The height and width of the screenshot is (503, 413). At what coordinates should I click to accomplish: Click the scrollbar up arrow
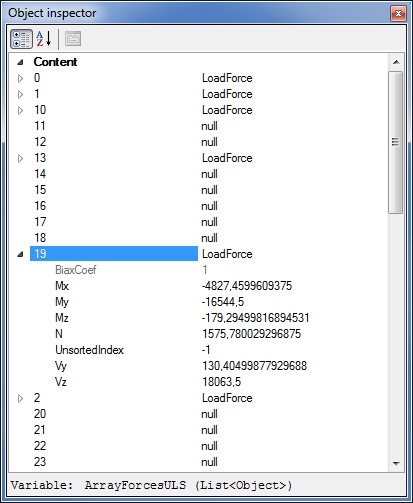pyautogui.click(x=396, y=62)
